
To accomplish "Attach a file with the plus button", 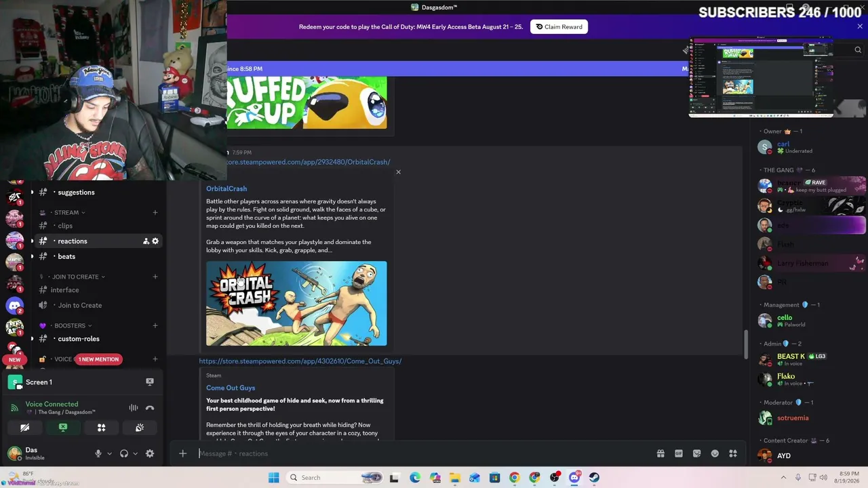I will [x=182, y=453].
